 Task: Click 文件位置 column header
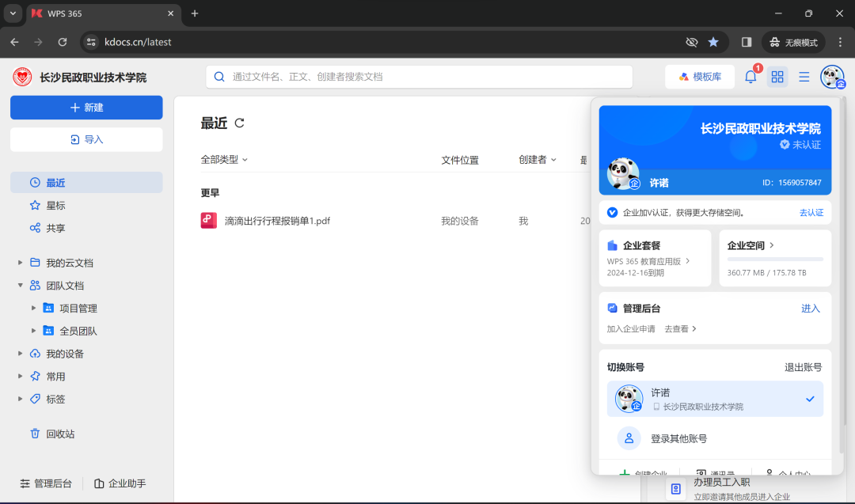coord(460,160)
